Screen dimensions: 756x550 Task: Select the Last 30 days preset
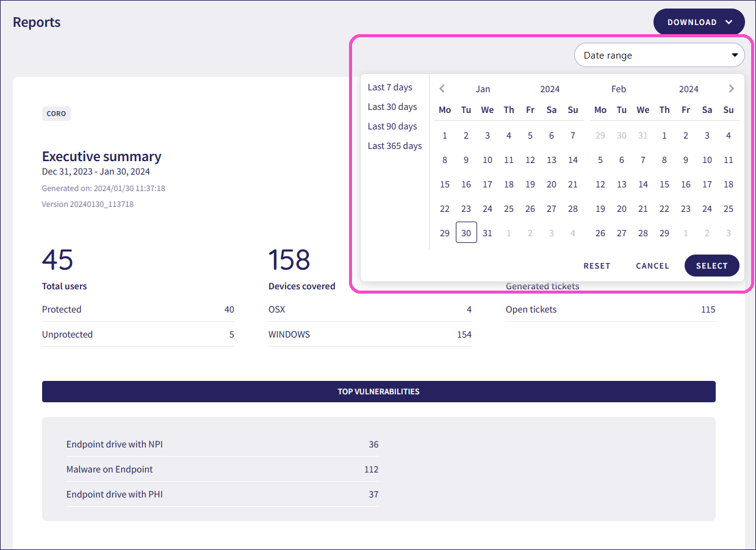tap(392, 107)
